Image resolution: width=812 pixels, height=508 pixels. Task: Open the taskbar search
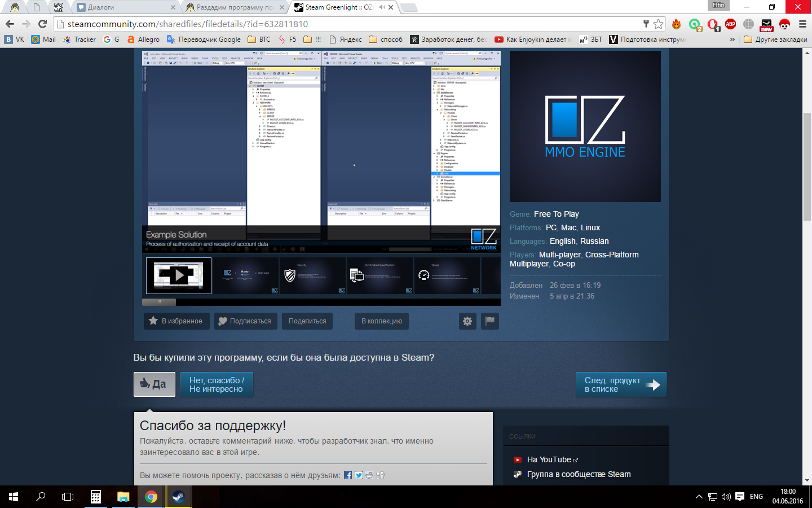click(41, 497)
